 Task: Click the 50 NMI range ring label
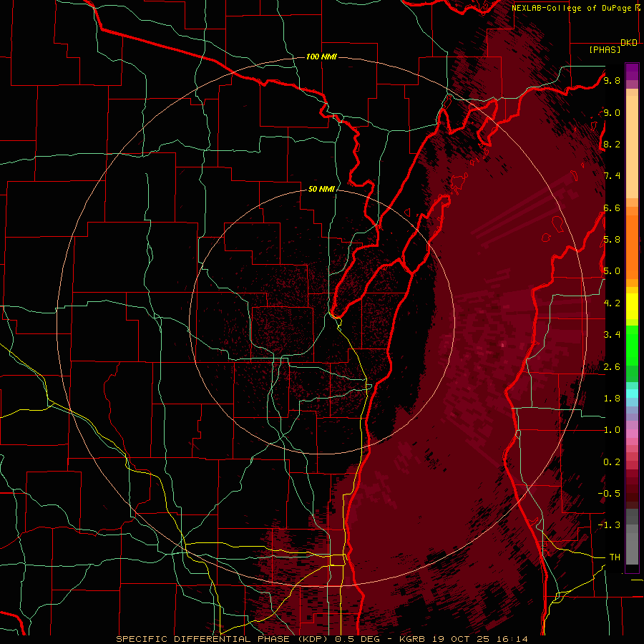pos(321,189)
